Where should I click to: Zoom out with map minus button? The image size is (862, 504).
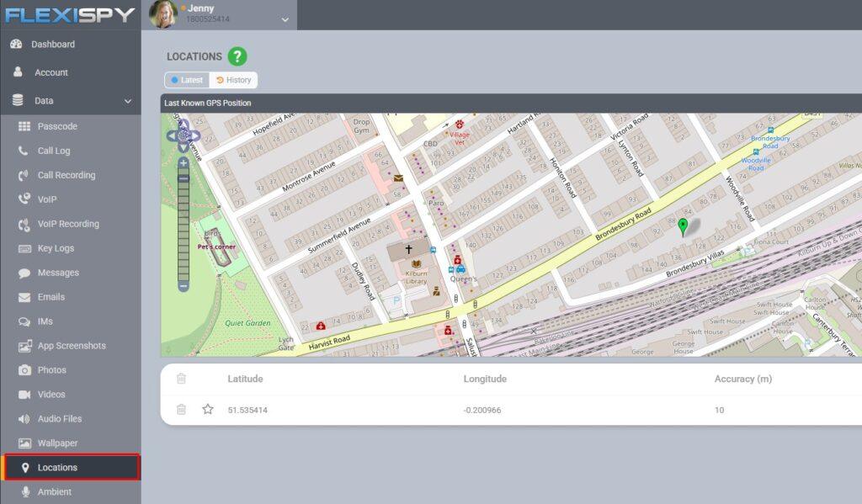184,286
